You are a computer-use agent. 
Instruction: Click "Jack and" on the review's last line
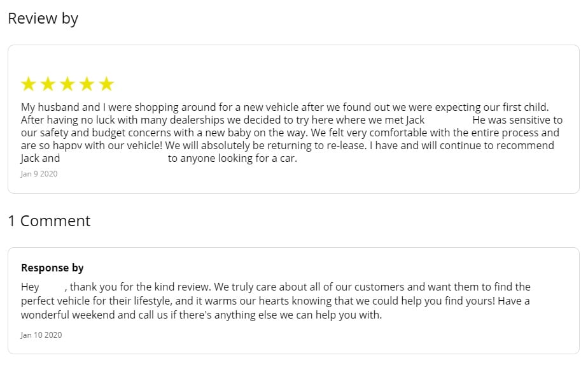point(40,159)
